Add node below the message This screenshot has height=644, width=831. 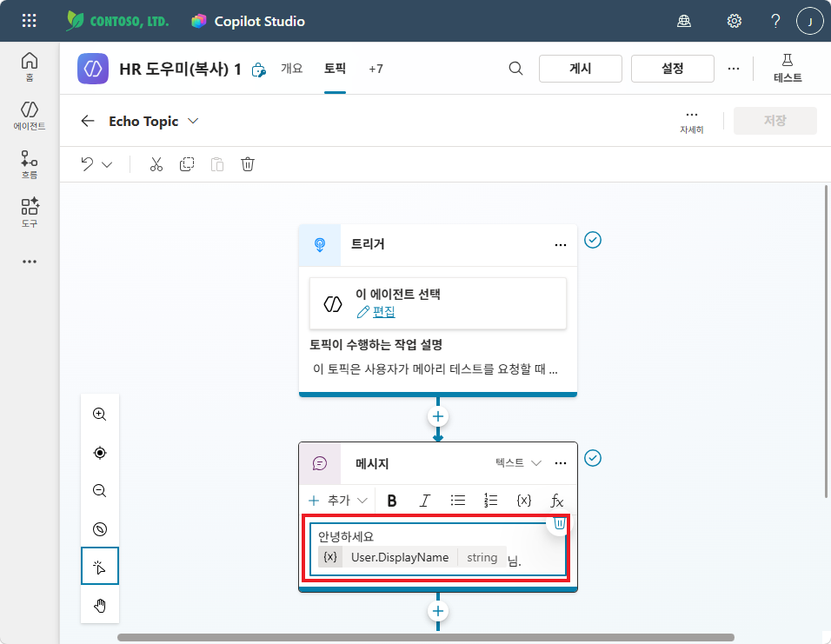coord(438,611)
